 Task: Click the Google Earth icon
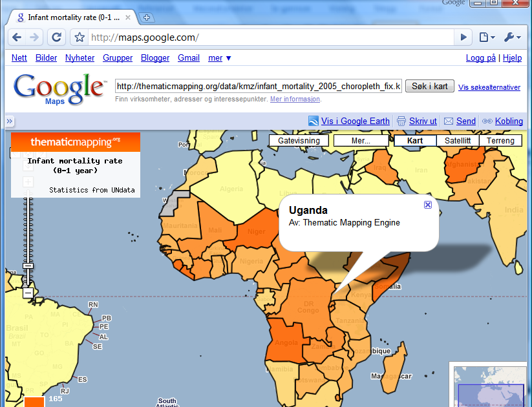[313, 121]
